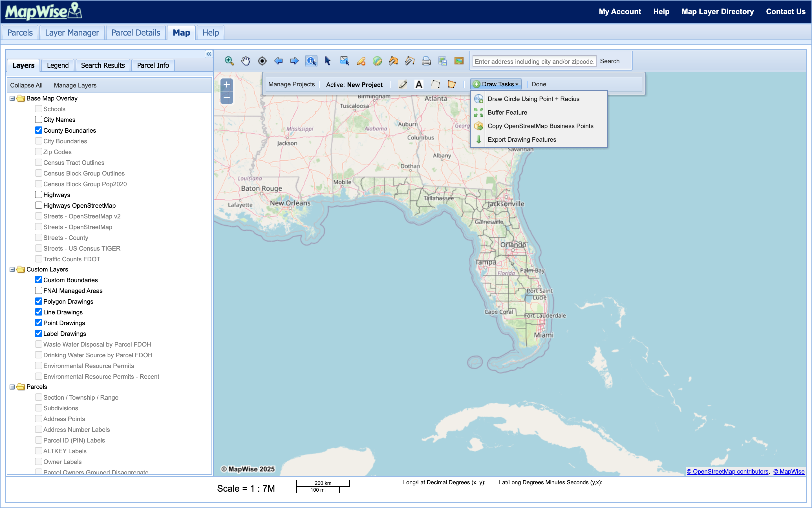This screenshot has height=508, width=812.
Task: Uncheck the Line Drawings layer
Action: (x=39, y=312)
